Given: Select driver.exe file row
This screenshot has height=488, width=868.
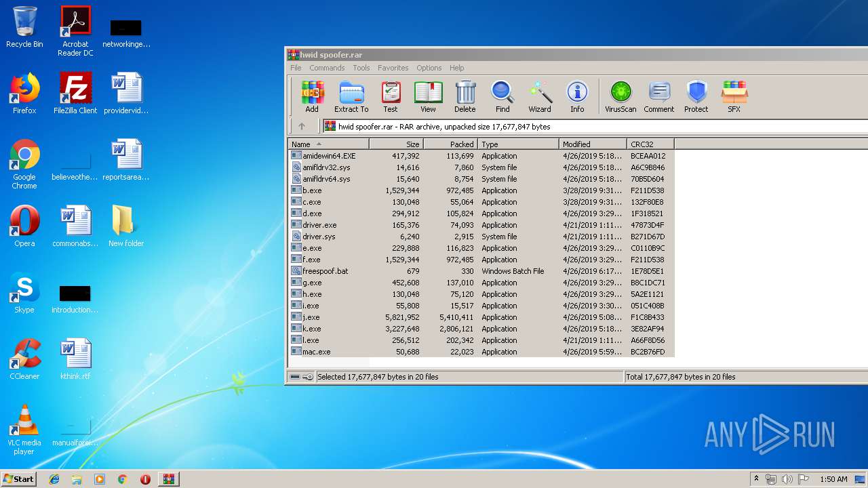Looking at the screenshot, I should pos(481,225).
